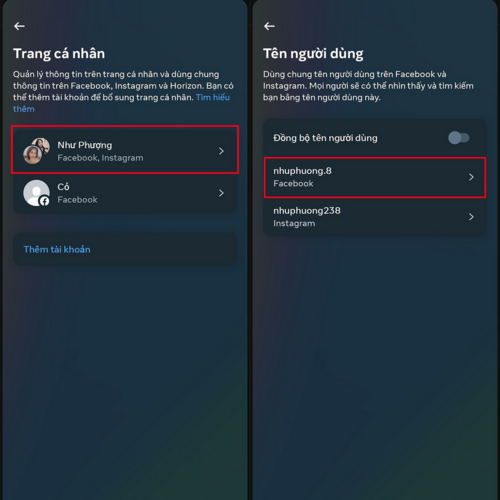This screenshot has width=500, height=500.
Task: Select nhuphuong.8 Facebook username
Action: [x=375, y=178]
